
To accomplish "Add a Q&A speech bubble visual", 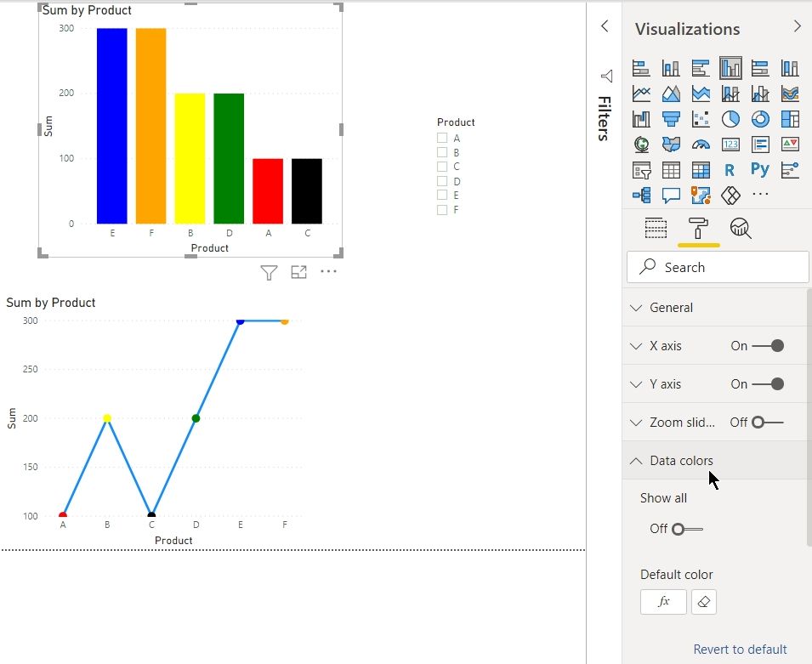I will pos(671,196).
